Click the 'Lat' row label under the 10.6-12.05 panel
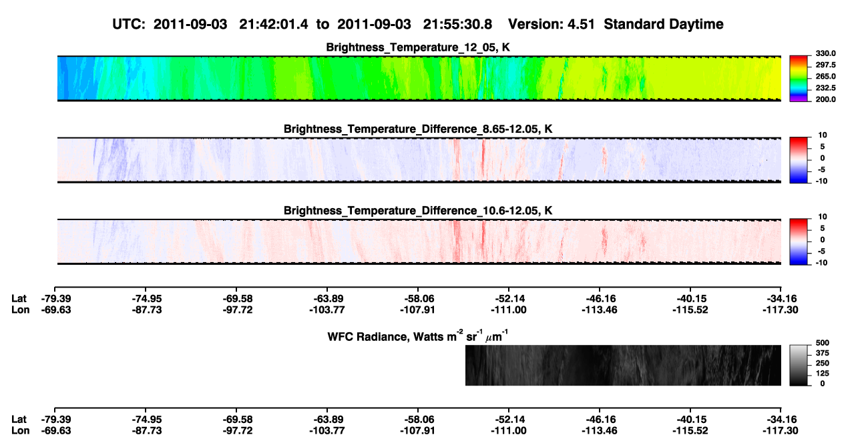Image resolution: width=868 pixels, height=445 pixels. coord(19,298)
